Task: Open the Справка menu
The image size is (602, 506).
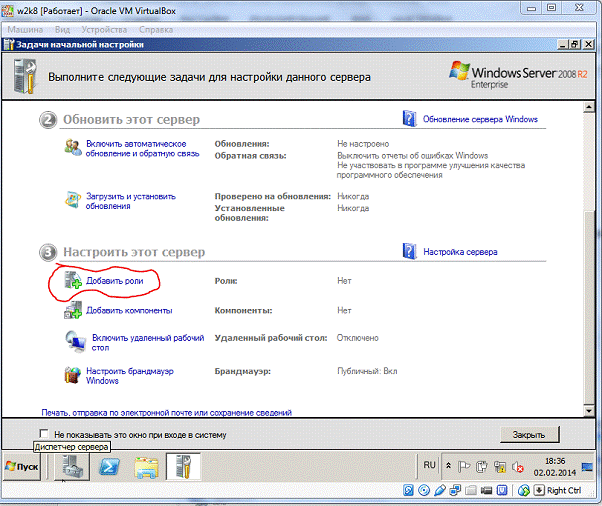Action: tap(156, 30)
